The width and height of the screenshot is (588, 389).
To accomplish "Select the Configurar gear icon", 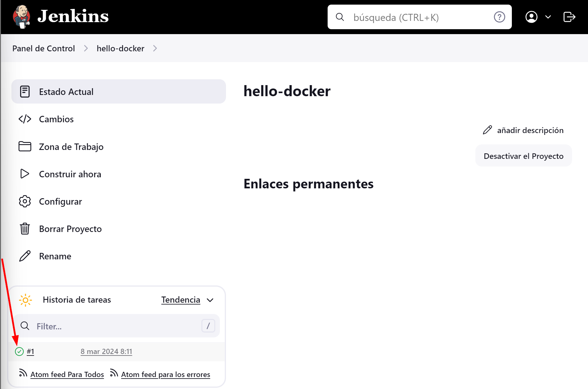I will [25, 201].
